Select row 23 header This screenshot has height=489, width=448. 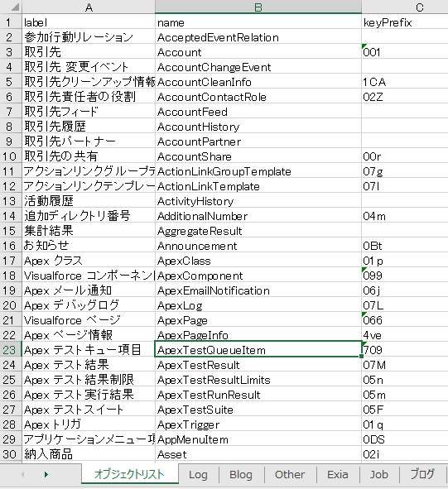[x=11, y=350]
